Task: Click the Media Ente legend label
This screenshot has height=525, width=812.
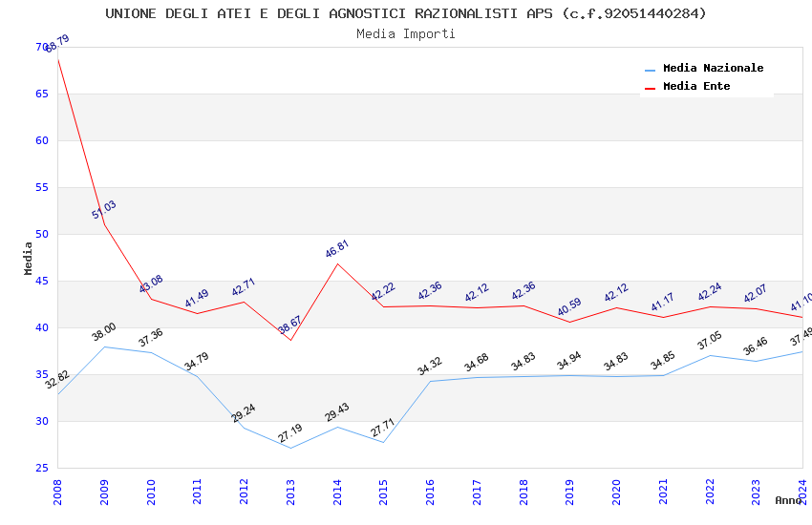Action: point(696,86)
